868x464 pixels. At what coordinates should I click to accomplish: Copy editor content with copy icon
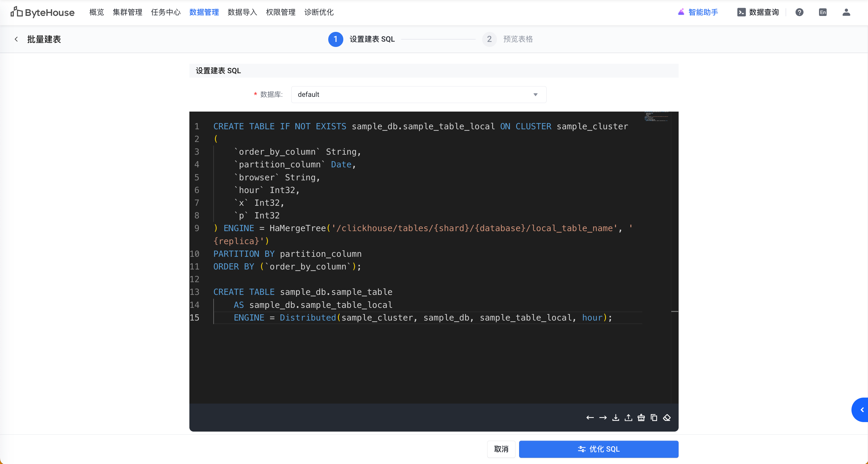(x=654, y=418)
